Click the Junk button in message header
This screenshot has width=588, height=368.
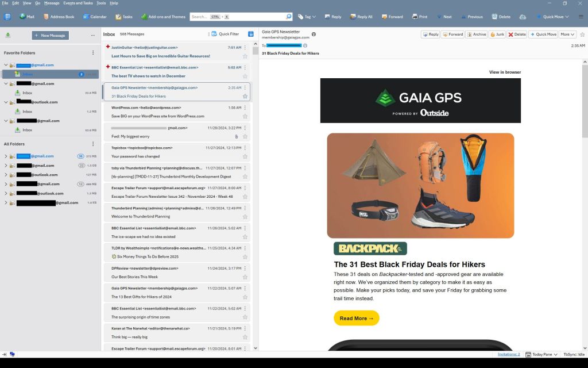click(497, 34)
